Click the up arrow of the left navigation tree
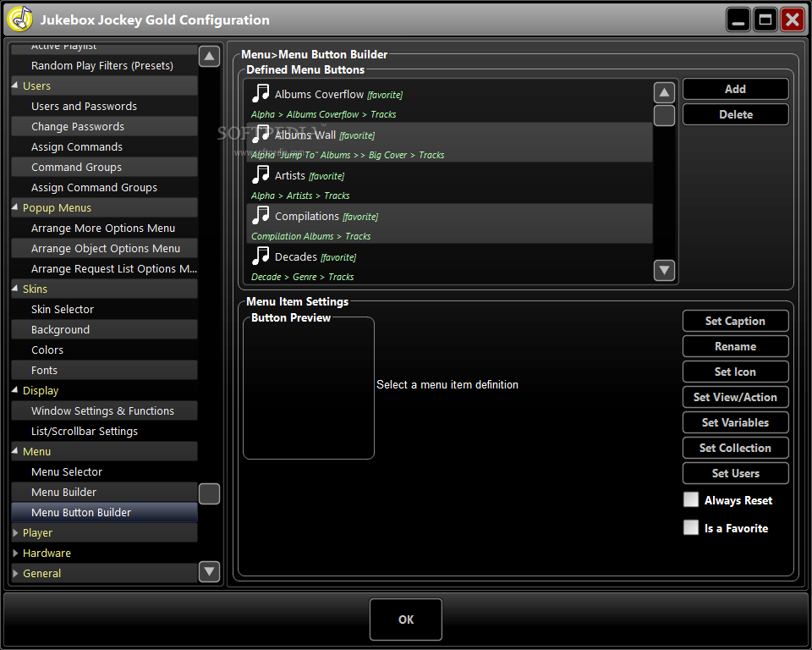This screenshot has width=812, height=650. pos(209,56)
